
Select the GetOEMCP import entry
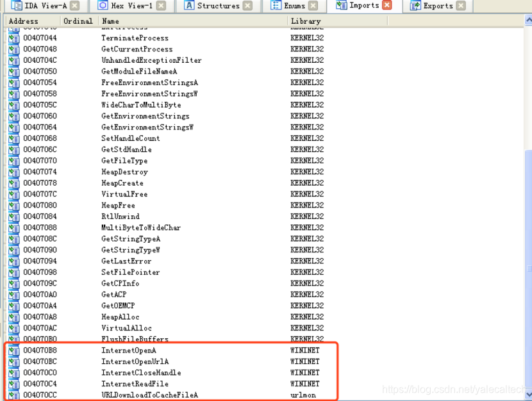click(118, 306)
